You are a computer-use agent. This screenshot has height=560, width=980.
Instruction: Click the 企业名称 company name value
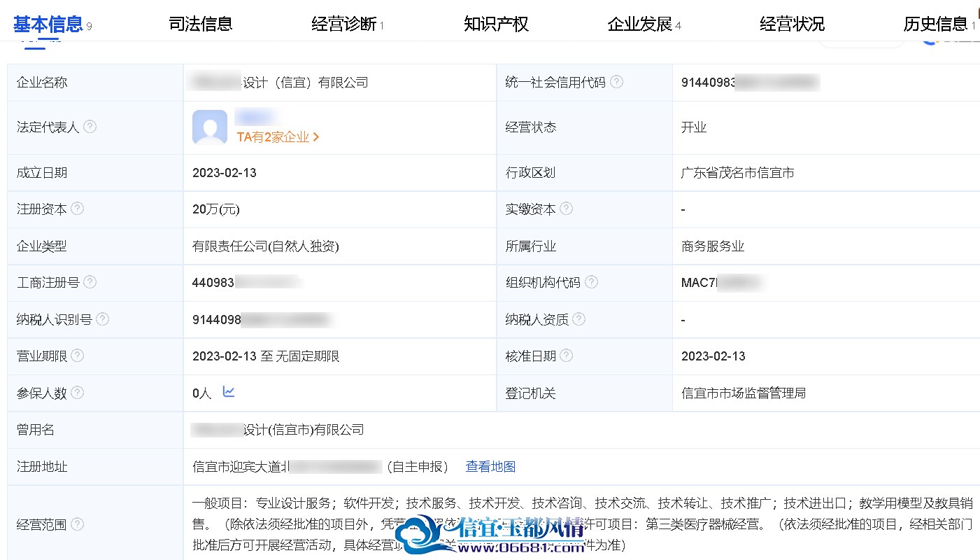tap(279, 83)
